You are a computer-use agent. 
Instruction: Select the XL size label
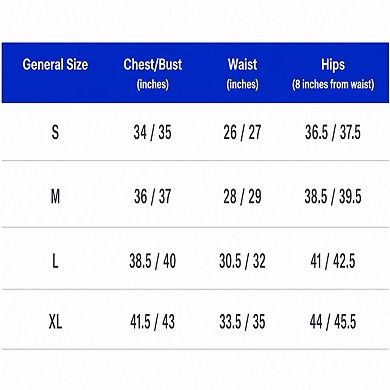click(55, 322)
